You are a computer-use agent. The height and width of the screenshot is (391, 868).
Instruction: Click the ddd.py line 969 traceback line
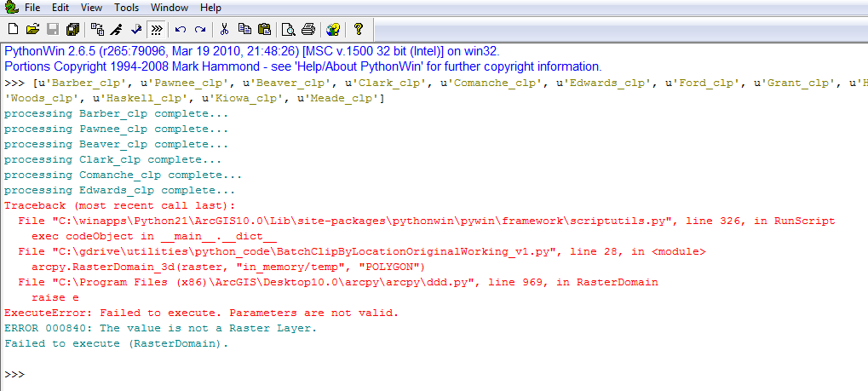[338, 282]
